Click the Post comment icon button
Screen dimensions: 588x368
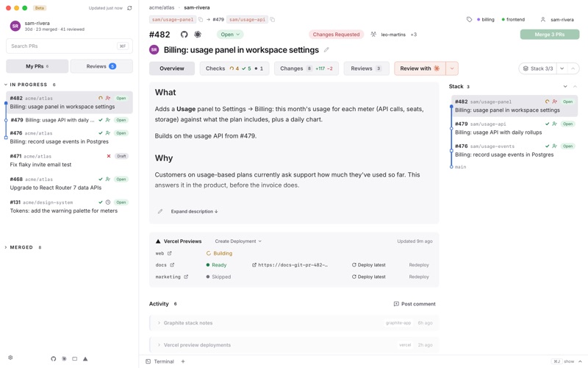[x=415, y=304]
